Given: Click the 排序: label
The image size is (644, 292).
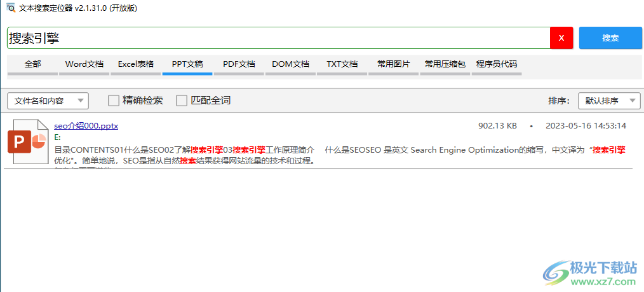Looking at the screenshot, I should tap(559, 101).
